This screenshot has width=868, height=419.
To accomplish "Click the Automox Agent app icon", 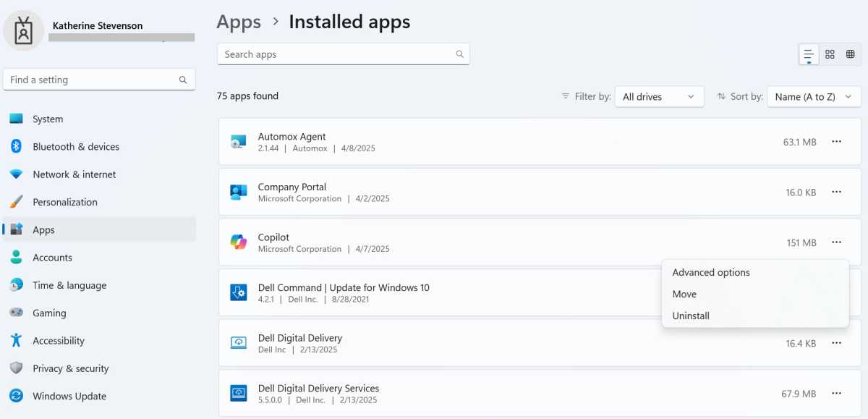I will (238, 142).
